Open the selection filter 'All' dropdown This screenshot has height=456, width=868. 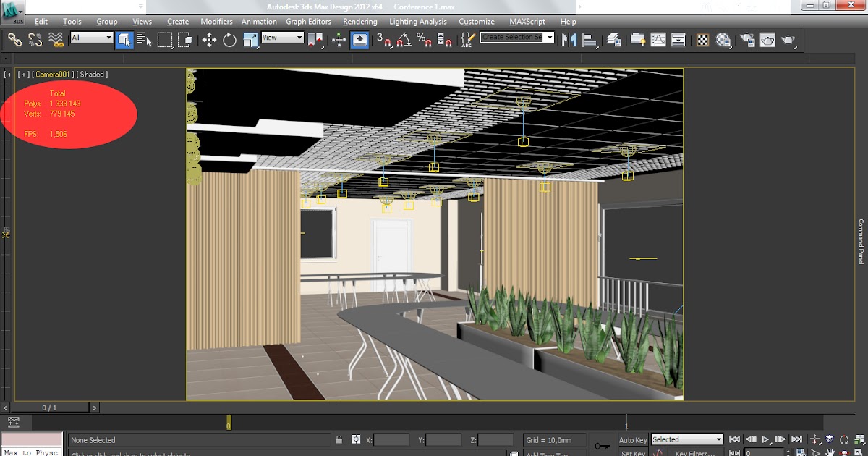coord(92,38)
